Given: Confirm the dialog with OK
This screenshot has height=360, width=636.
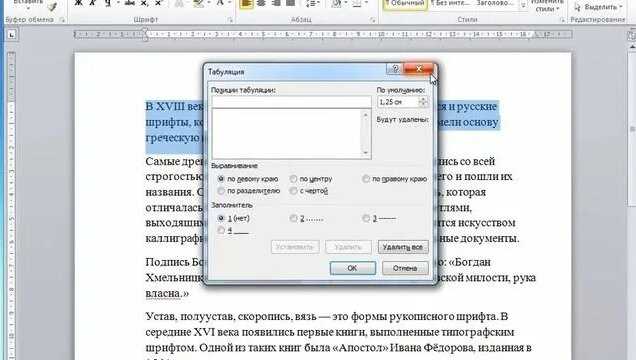Looking at the screenshot, I should (x=352, y=268).
